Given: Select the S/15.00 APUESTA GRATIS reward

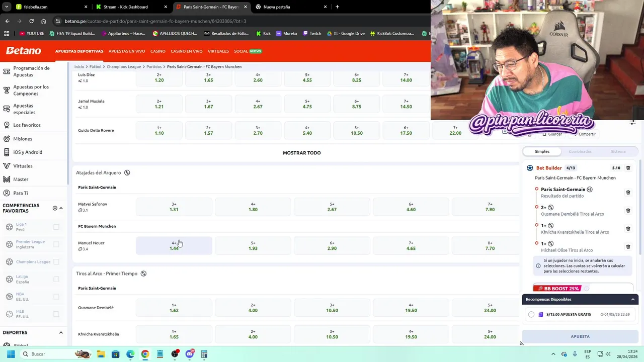Looking at the screenshot, I should click(531, 315).
